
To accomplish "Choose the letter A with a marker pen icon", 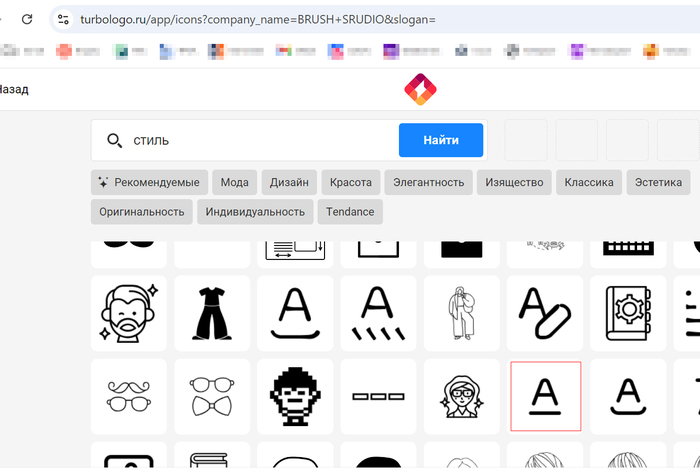I will tap(545, 313).
